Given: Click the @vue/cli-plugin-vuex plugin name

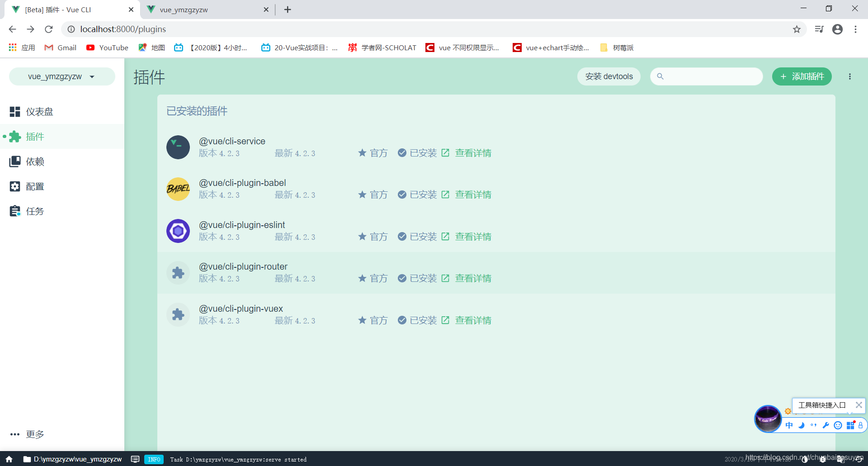Looking at the screenshot, I should [241, 309].
